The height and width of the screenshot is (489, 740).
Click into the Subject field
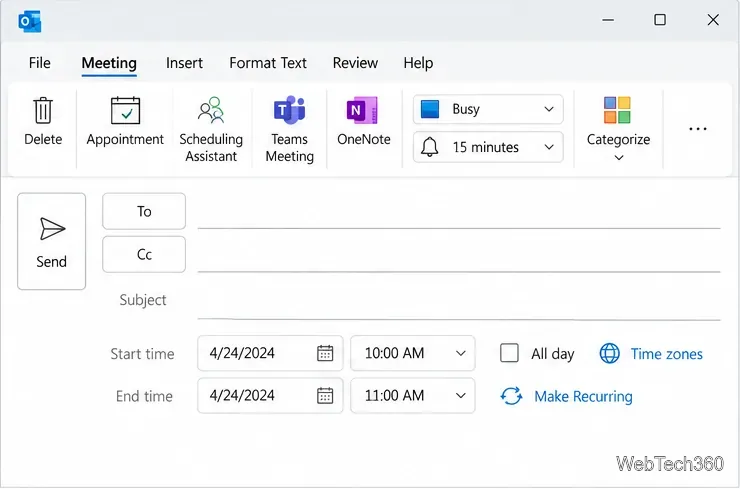(x=459, y=303)
